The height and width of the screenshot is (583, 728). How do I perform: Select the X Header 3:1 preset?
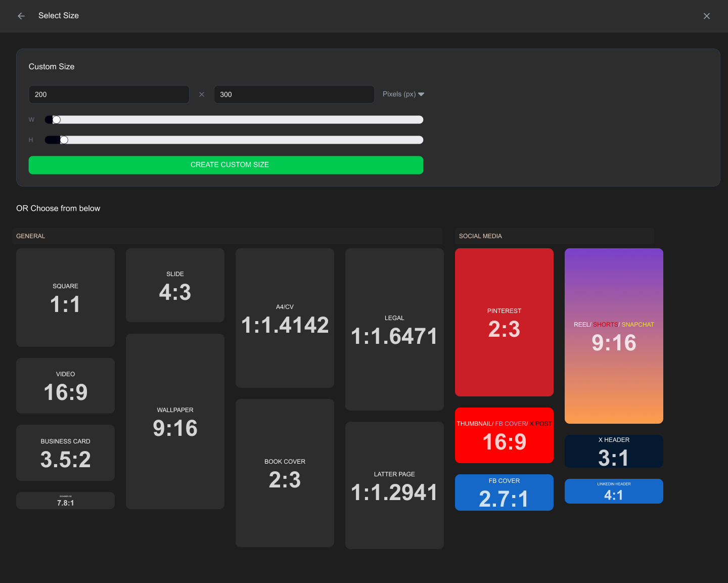614,451
